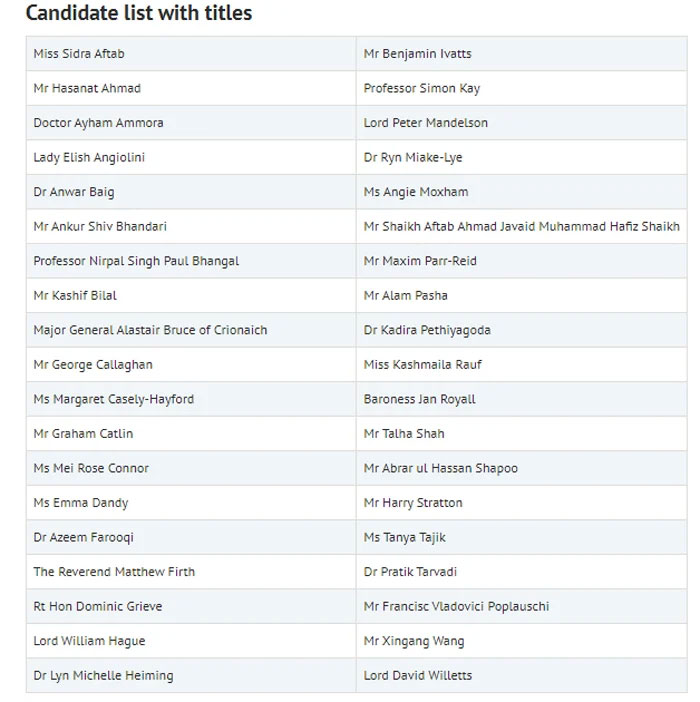Select Baroness Jan Royall's entry

click(x=420, y=399)
